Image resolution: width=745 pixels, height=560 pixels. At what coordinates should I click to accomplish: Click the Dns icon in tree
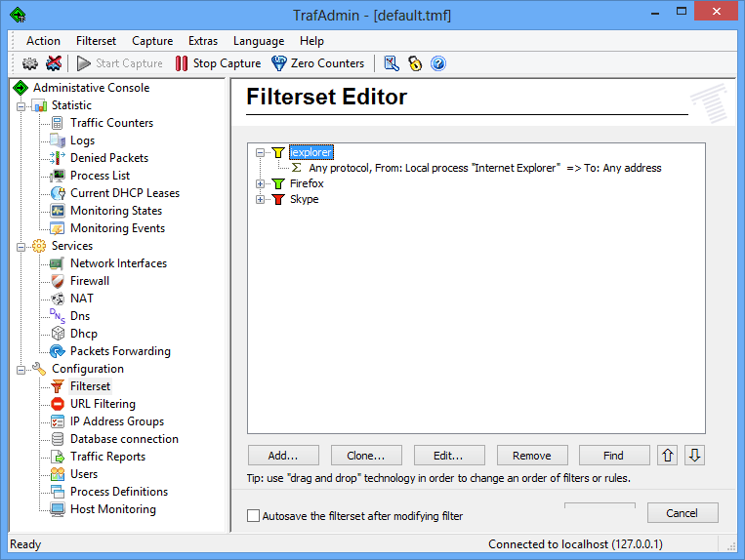coord(58,316)
